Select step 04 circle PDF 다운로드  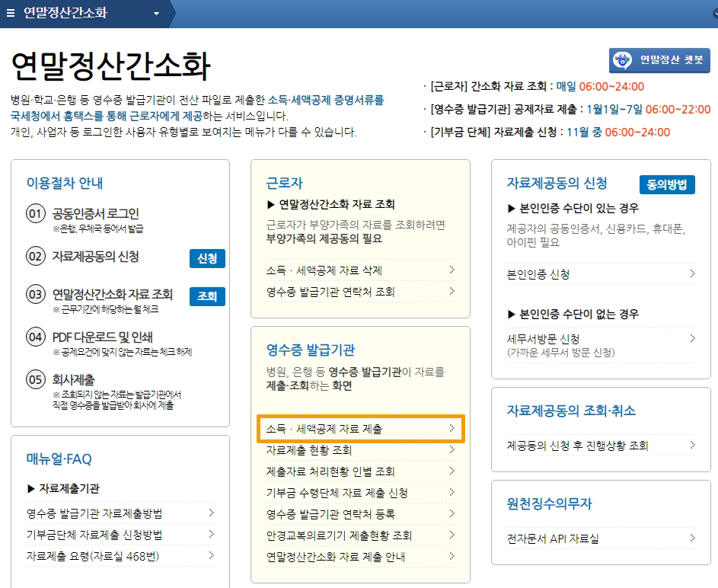point(36,337)
